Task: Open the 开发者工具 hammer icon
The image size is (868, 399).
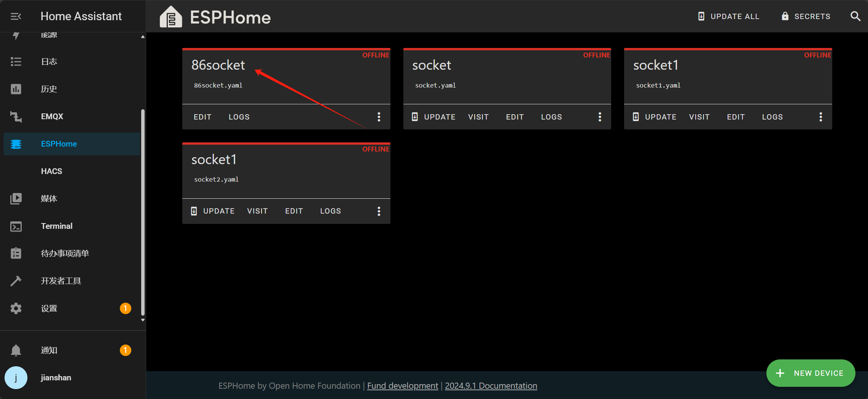Action: tap(16, 281)
